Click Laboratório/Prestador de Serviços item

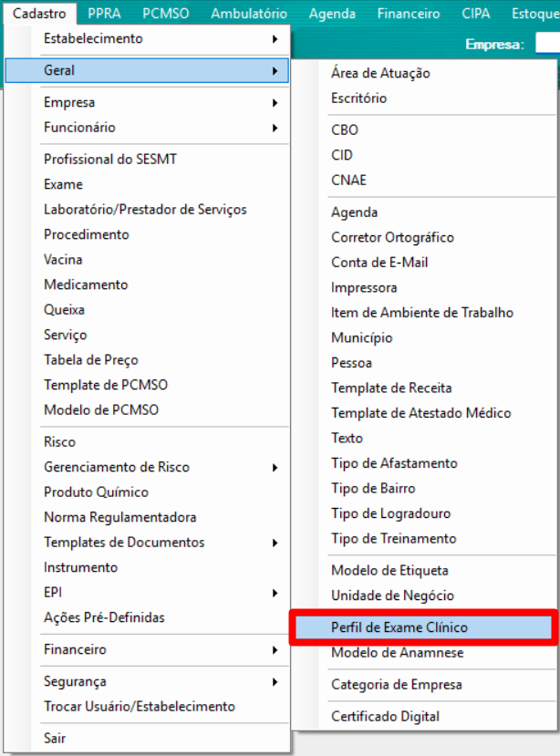[x=147, y=210]
